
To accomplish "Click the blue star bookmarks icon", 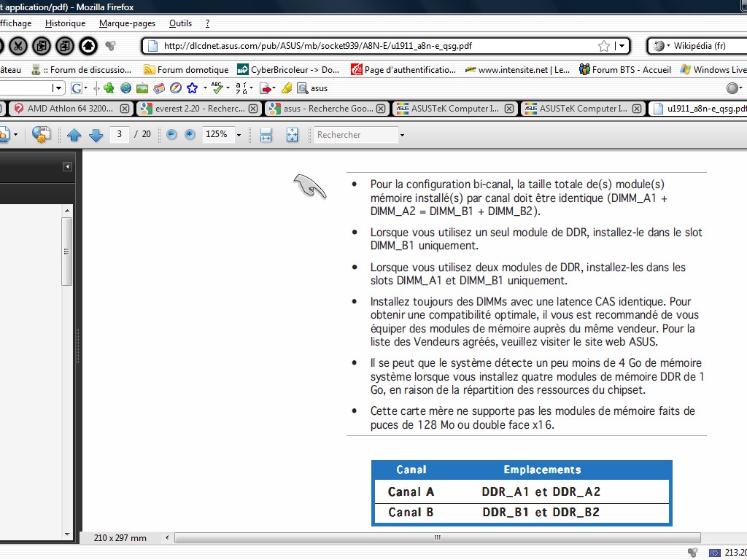I will click(193, 88).
